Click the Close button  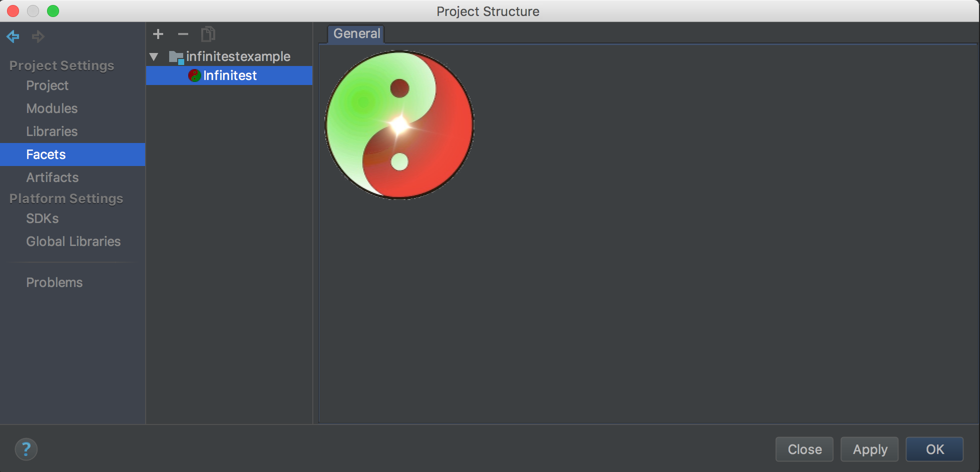coord(805,449)
